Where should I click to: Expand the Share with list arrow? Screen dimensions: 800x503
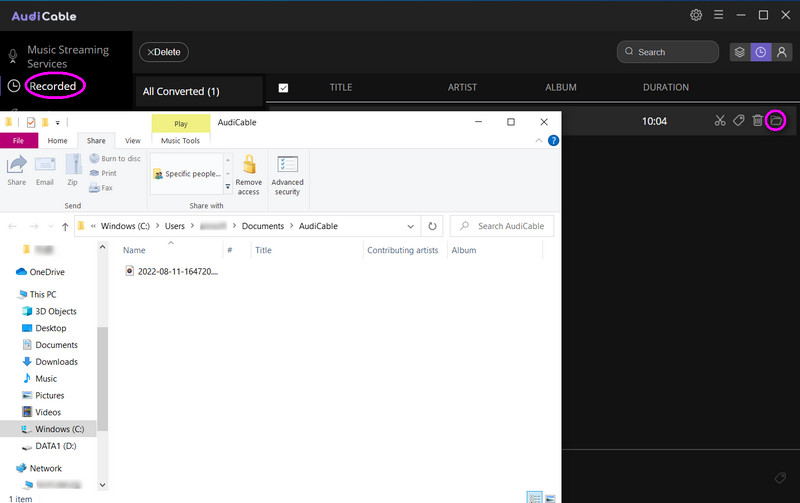[228, 187]
